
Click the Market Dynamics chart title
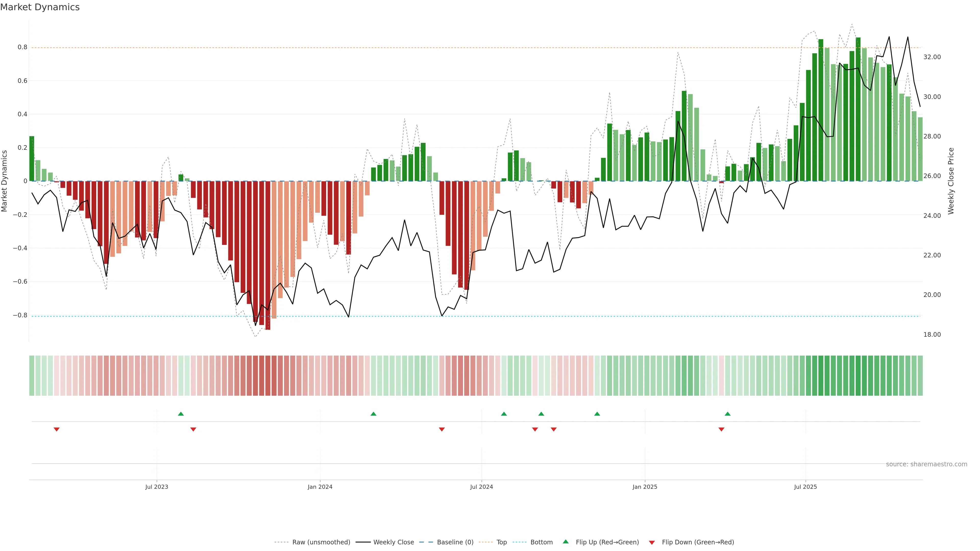(x=40, y=7)
